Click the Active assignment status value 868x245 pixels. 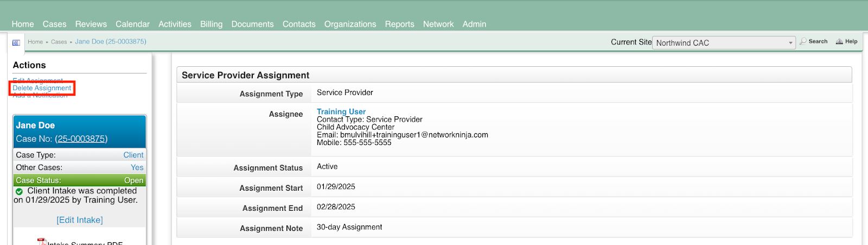pos(327,167)
